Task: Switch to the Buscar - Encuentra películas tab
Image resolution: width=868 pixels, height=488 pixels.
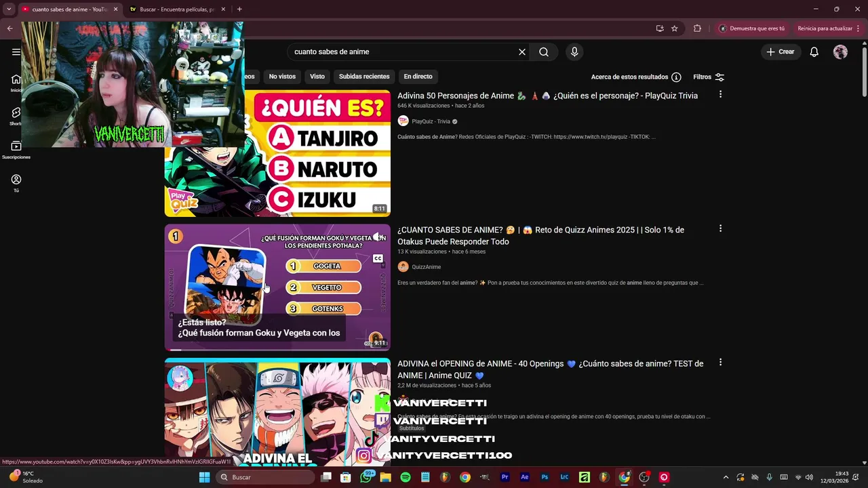Action: click(176, 9)
